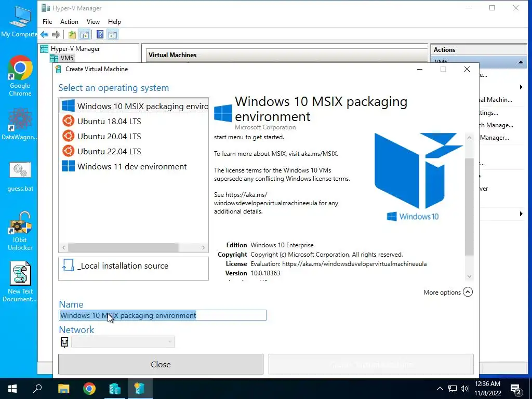The width and height of the screenshot is (532, 399).
Task: Click the DataWagon desktop shortcut
Action: (x=20, y=124)
